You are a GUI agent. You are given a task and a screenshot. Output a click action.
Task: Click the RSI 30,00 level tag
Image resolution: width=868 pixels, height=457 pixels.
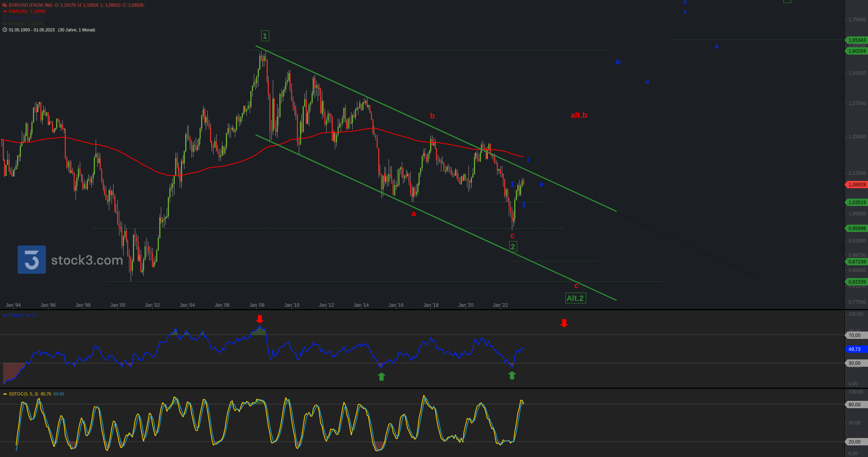click(856, 363)
